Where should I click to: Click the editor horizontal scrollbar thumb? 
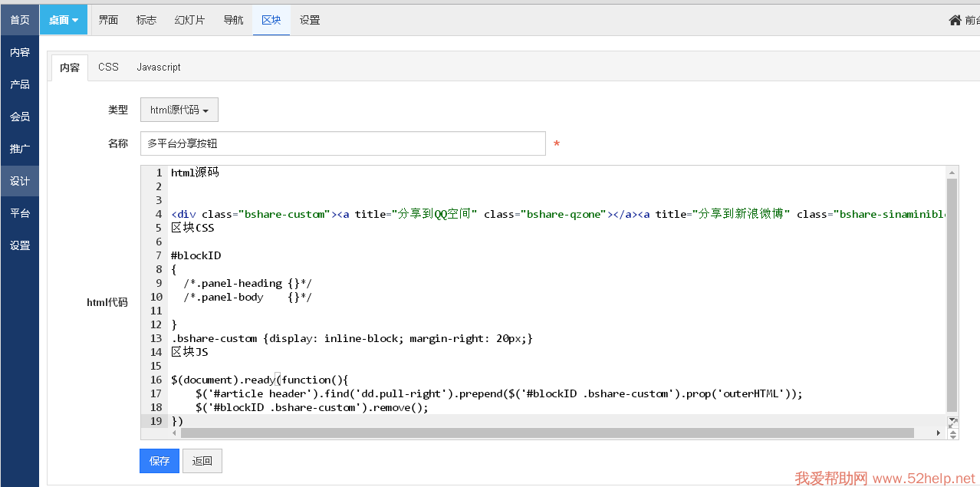pyautogui.click(x=546, y=433)
